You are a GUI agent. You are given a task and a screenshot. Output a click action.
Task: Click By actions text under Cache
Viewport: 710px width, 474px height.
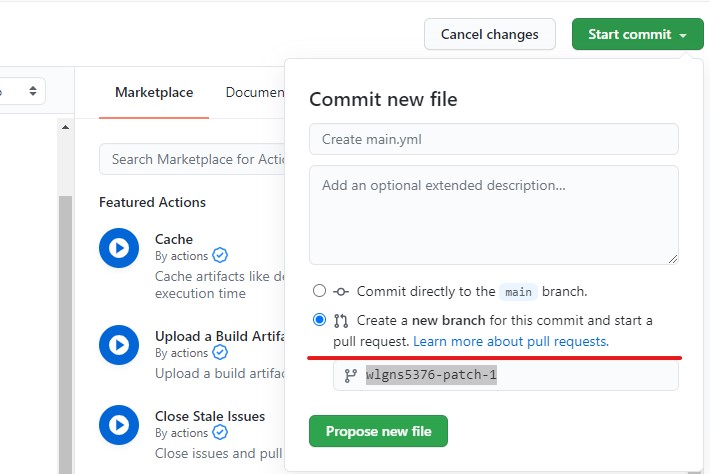click(181, 256)
